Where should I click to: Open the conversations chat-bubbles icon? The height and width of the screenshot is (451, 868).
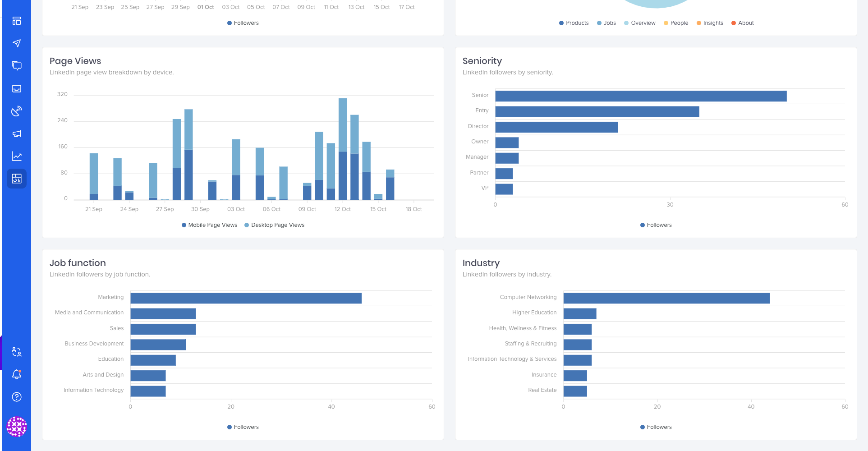[16, 65]
